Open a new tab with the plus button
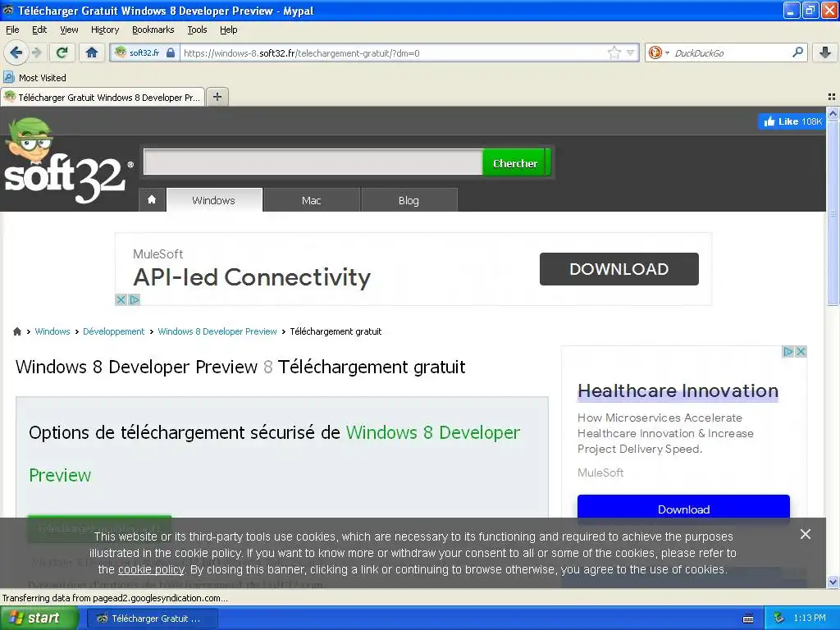The height and width of the screenshot is (630, 840). (217, 97)
